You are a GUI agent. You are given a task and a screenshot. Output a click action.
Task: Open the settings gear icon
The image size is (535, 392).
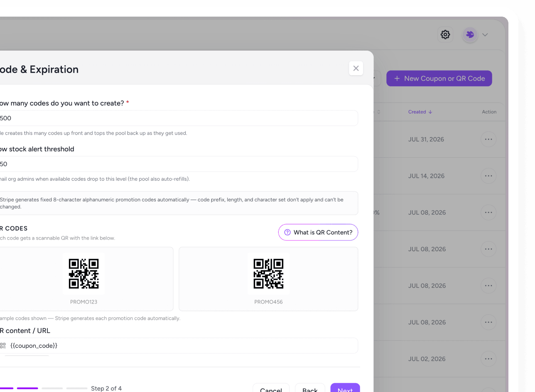click(x=445, y=34)
